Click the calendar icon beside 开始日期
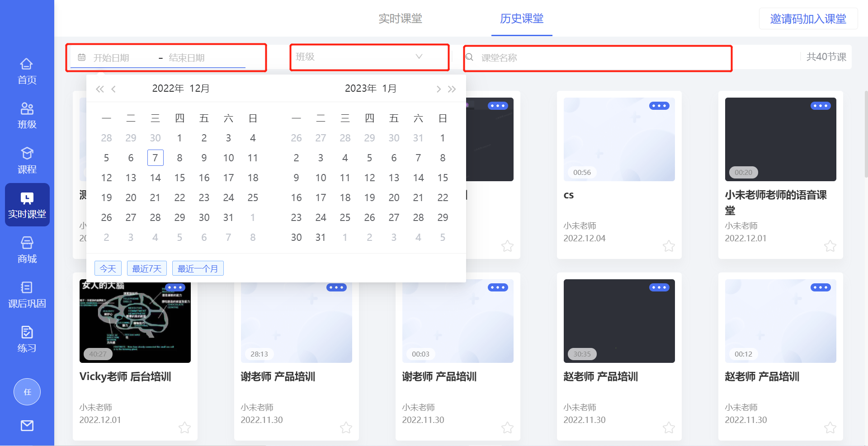The height and width of the screenshot is (446, 868). [81, 57]
